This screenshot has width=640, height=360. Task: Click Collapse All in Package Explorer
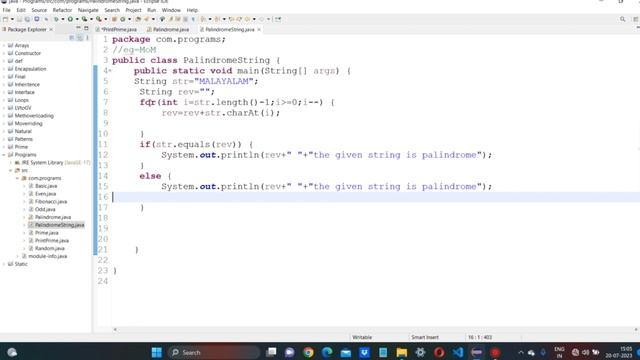pos(71,38)
